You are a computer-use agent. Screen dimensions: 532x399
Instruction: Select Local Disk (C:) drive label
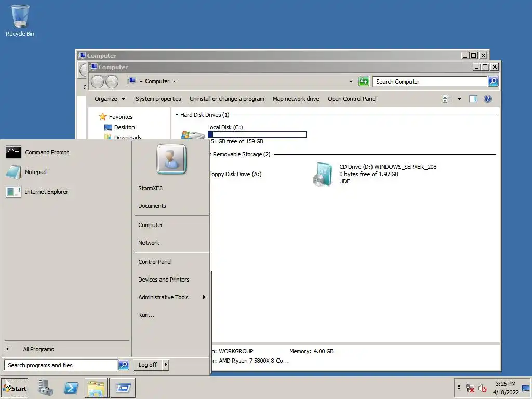[x=225, y=127]
